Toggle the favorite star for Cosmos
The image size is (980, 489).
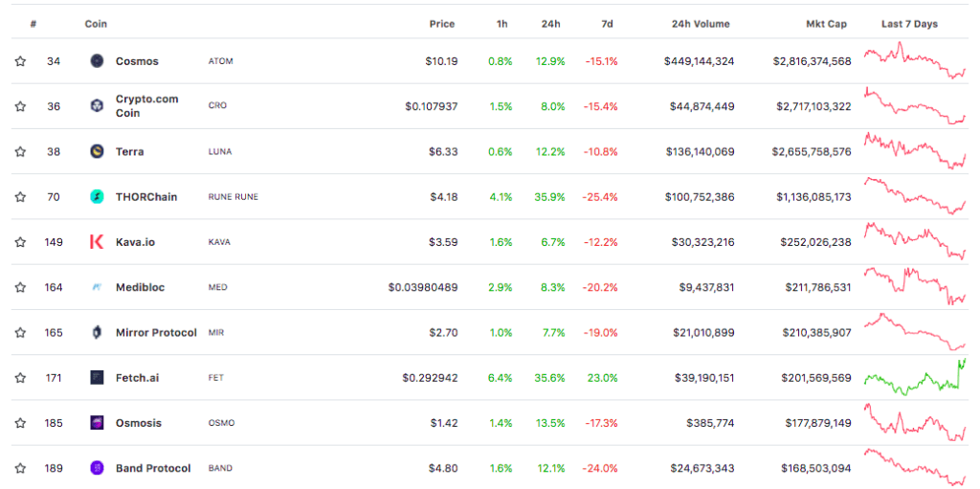coord(20,61)
